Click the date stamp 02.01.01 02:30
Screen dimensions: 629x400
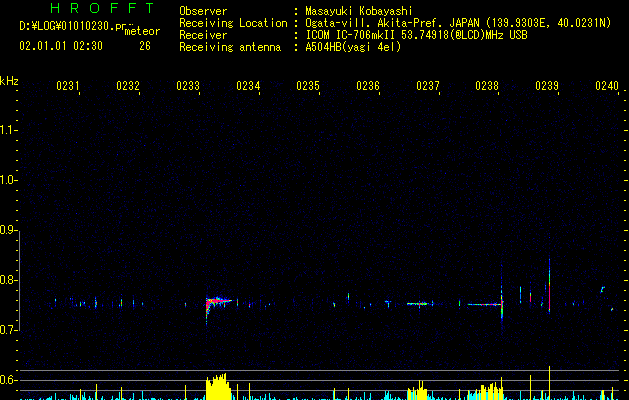coord(61,46)
